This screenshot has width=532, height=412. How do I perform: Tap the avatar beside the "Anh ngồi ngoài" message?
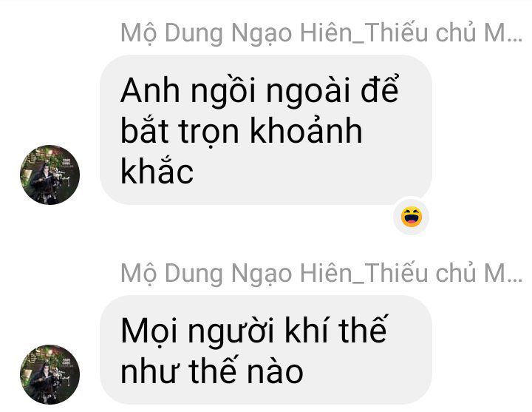pos(50,175)
